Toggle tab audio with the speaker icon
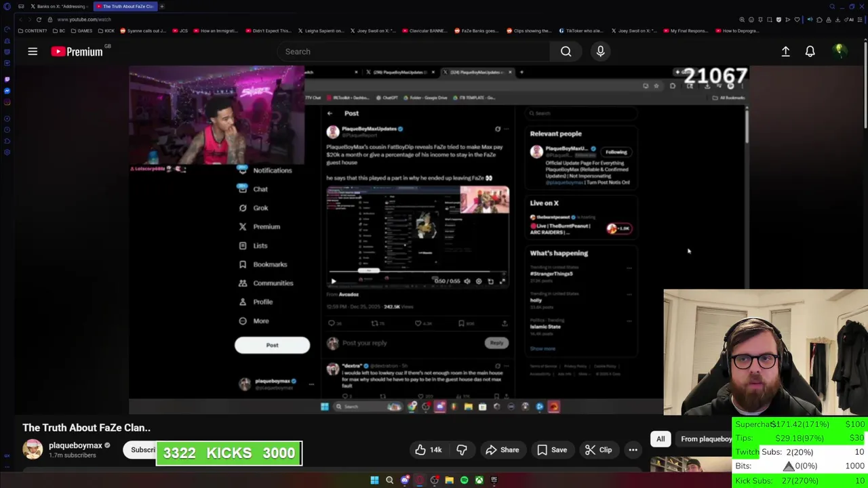The width and height of the screenshot is (868, 488). pos(810,20)
